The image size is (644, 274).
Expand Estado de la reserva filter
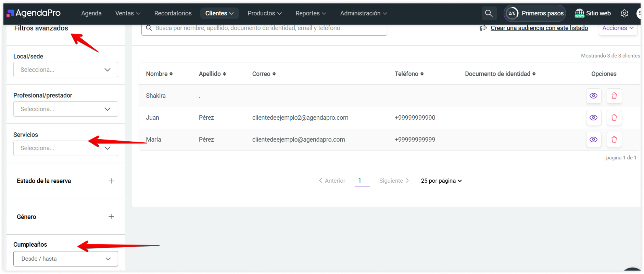[x=111, y=181]
